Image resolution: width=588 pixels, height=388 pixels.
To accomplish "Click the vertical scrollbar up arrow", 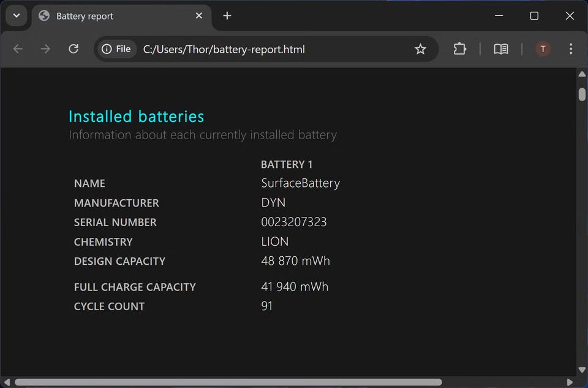I will pyautogui.click(x=582, y=74).
